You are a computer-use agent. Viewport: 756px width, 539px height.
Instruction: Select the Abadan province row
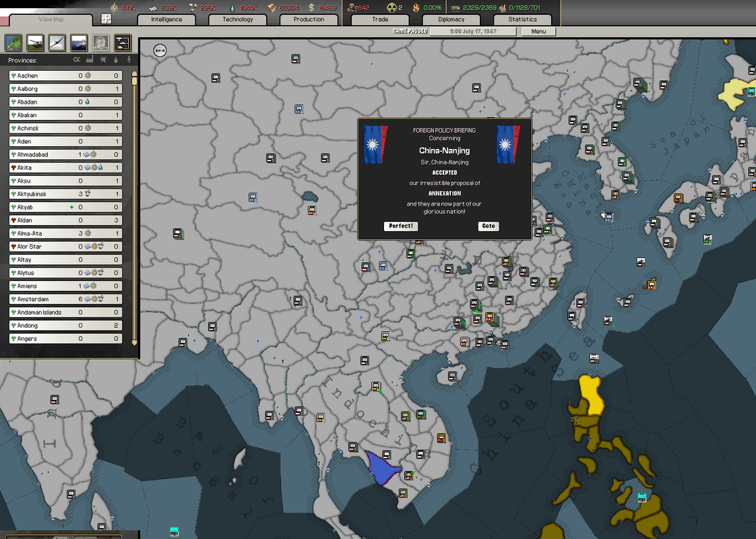(x=65, y=102)
